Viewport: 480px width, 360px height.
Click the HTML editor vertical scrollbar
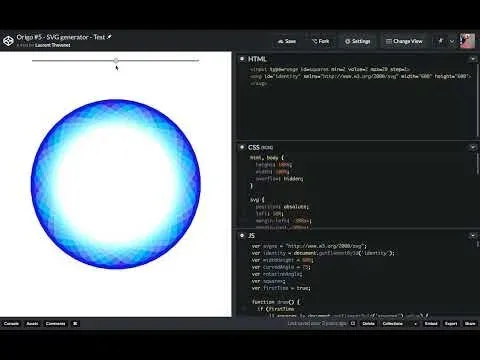(478, 100)
